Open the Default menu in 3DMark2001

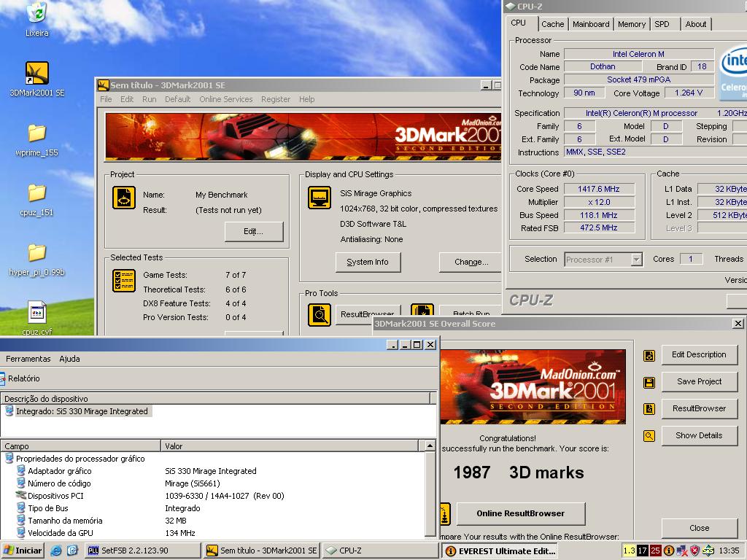click(178, 99)
